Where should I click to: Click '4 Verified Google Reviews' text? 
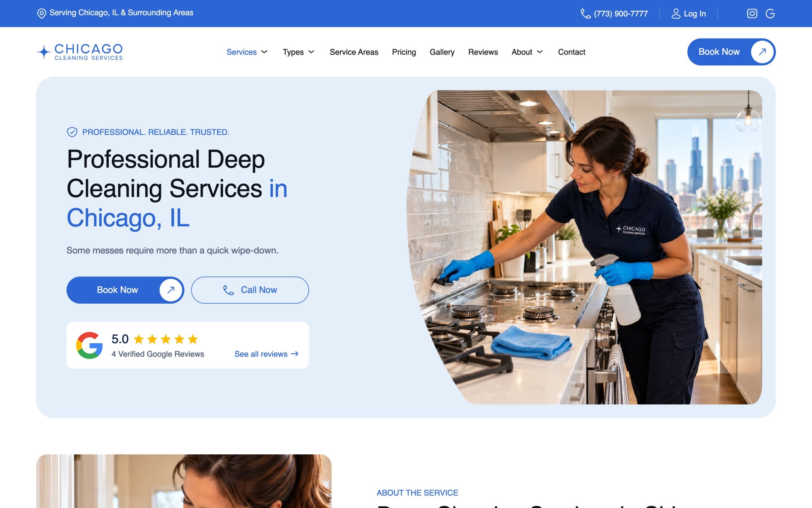point(158,354)
